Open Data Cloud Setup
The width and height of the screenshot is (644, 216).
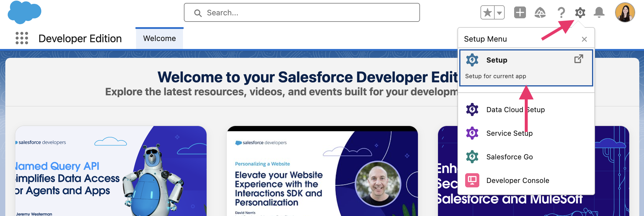click(x=526, y=110)
